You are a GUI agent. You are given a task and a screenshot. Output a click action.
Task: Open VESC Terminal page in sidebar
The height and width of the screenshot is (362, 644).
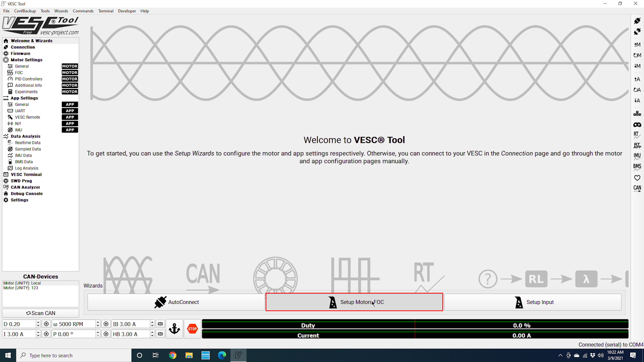click(x=40, y=174)
